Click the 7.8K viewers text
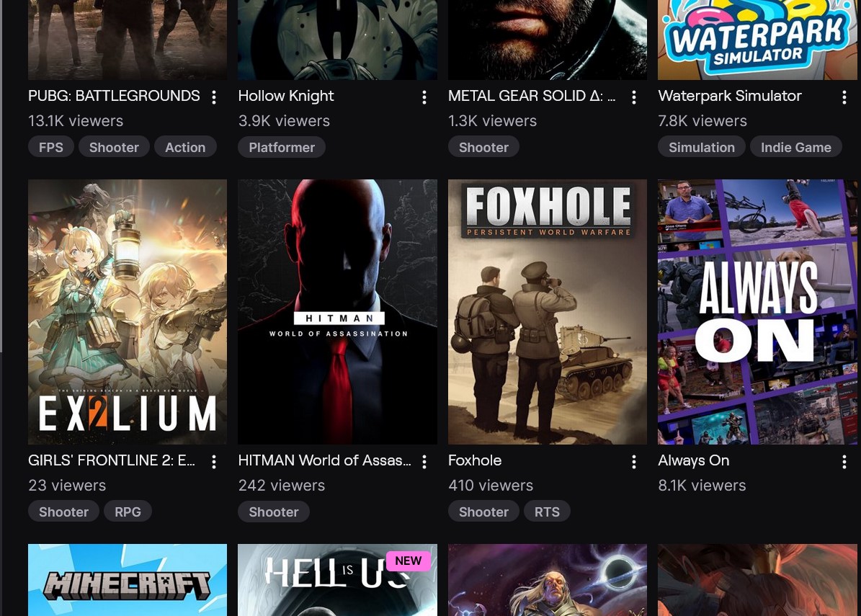 pos(702,121)
